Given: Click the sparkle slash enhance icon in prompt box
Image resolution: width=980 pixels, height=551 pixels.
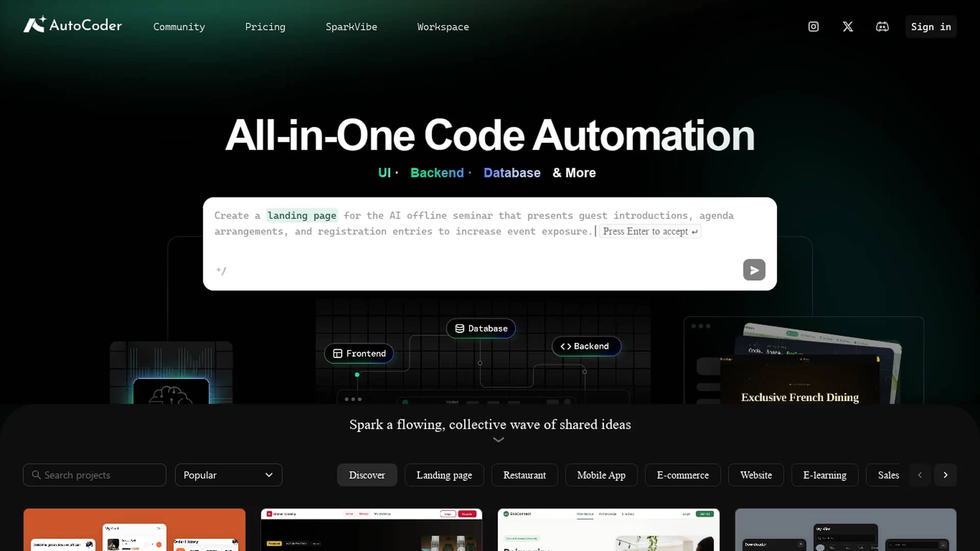Looking at the screenshot, I should tap(221, 270).
